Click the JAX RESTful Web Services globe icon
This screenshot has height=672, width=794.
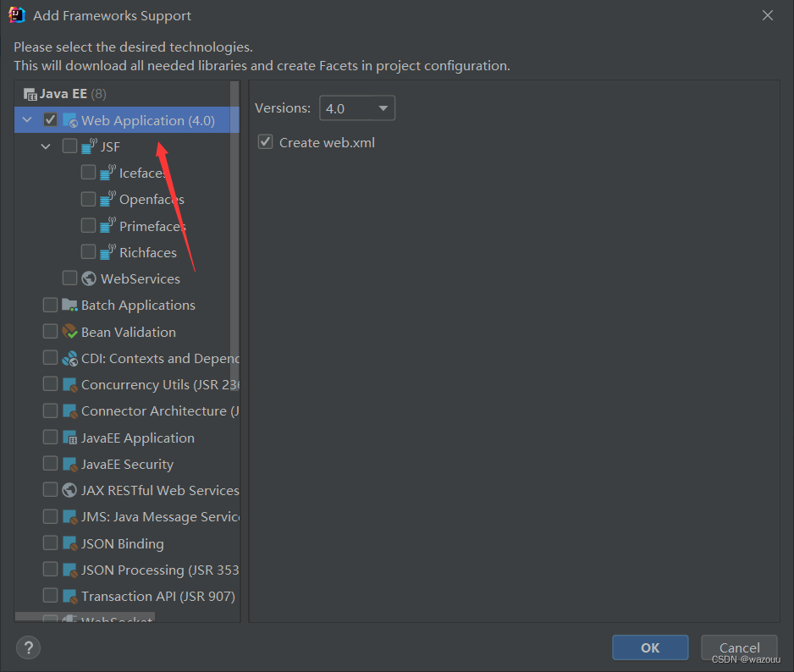pos(69,490)
